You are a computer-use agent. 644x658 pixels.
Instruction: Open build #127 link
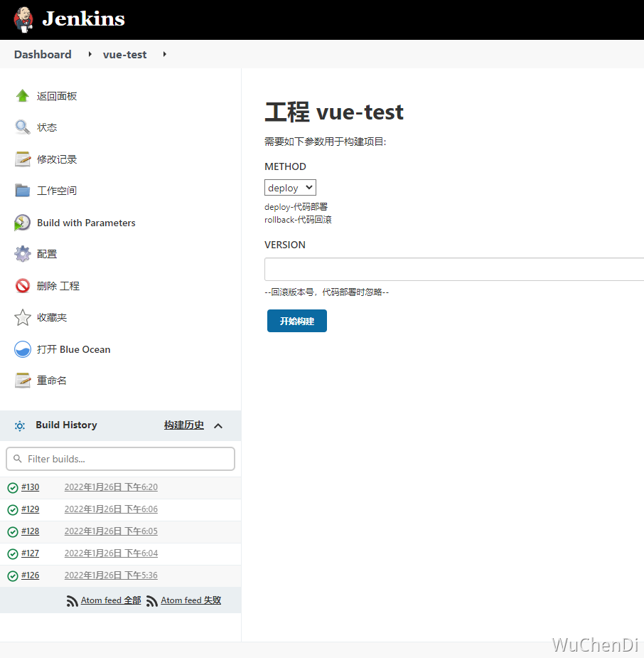[x=30, y=553]
